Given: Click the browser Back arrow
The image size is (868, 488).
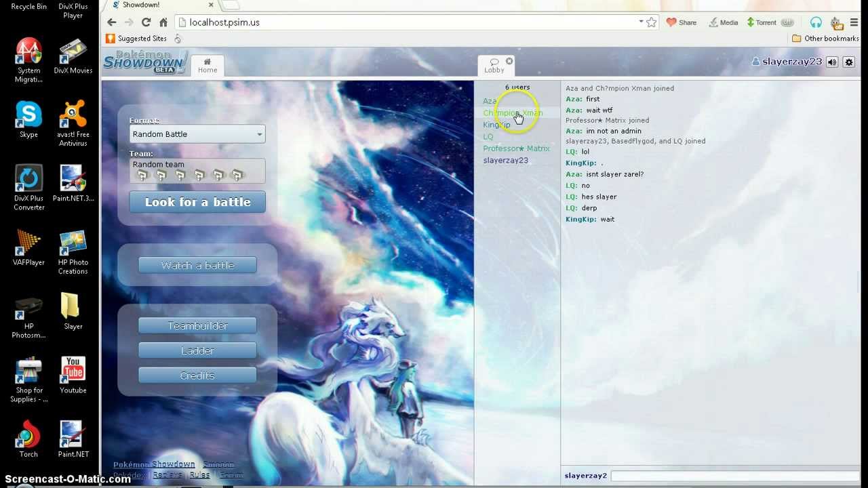Looking at the screenshot, I should pos(112,22).
